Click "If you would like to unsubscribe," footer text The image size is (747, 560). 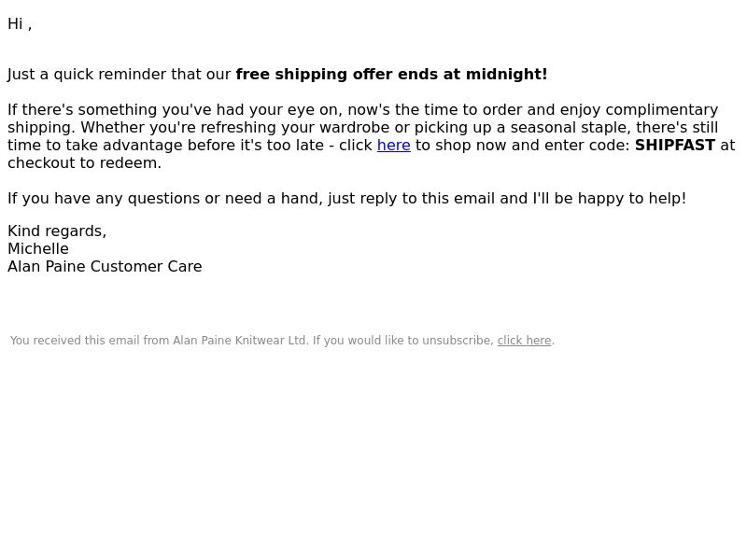403,341
